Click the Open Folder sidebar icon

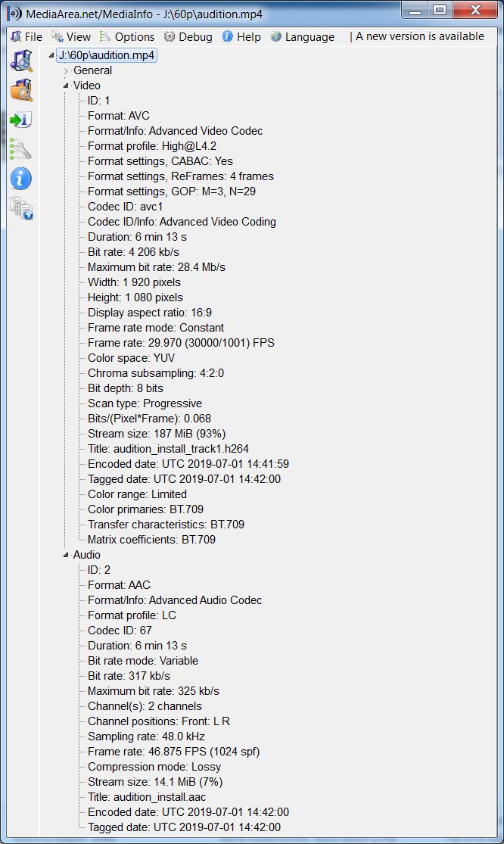pos(21,90)
